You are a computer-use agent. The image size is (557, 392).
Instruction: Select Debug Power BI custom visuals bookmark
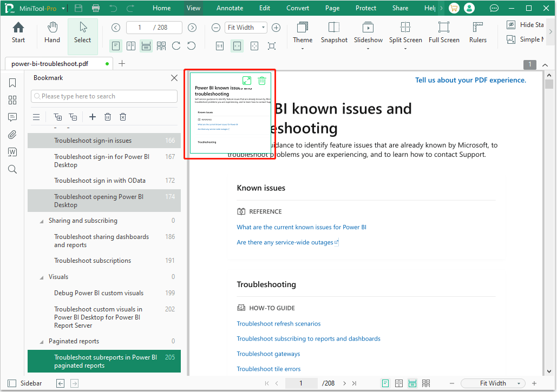click(x=104, y=293)
